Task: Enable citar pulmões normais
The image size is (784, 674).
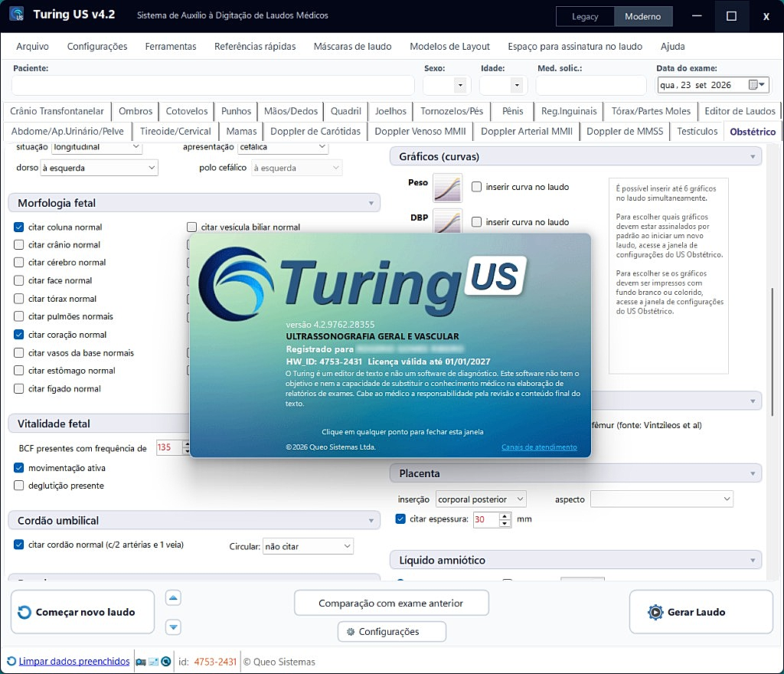Action: click(x=19, y=316)
